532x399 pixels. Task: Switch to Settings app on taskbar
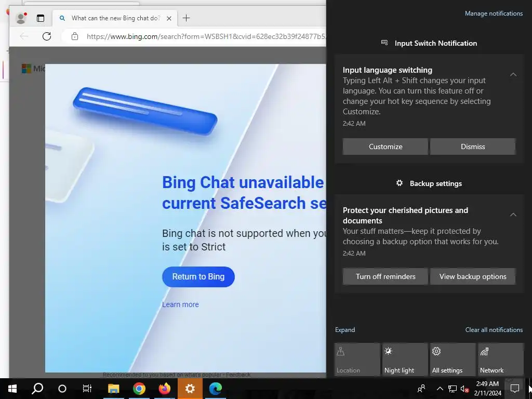pyautogui.click(x=190, y=389)
